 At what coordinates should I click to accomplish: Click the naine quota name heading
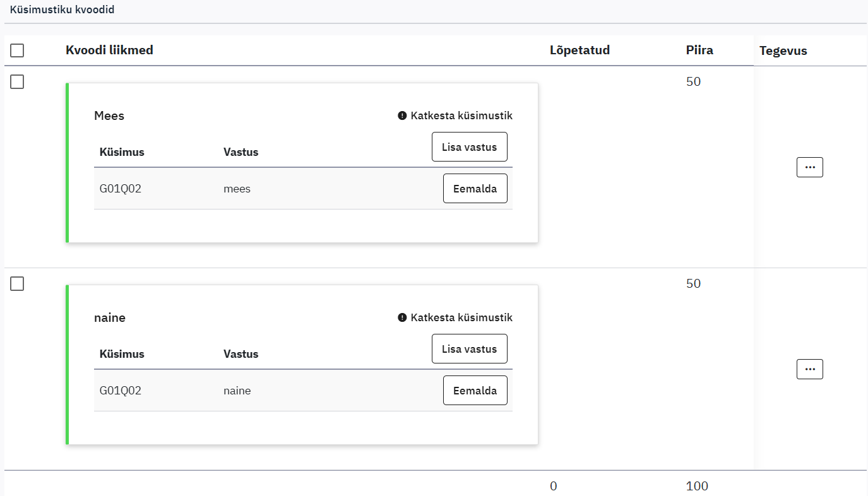[110, 318]
